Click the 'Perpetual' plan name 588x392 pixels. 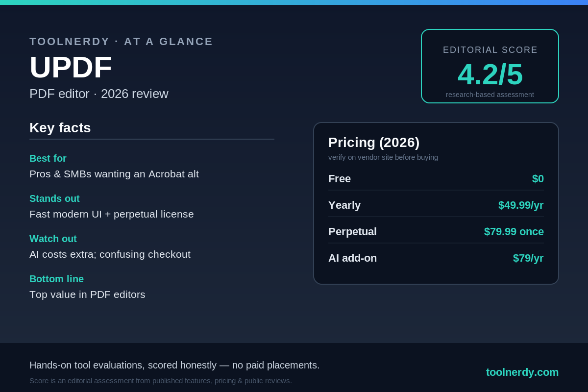coord(352,232)
